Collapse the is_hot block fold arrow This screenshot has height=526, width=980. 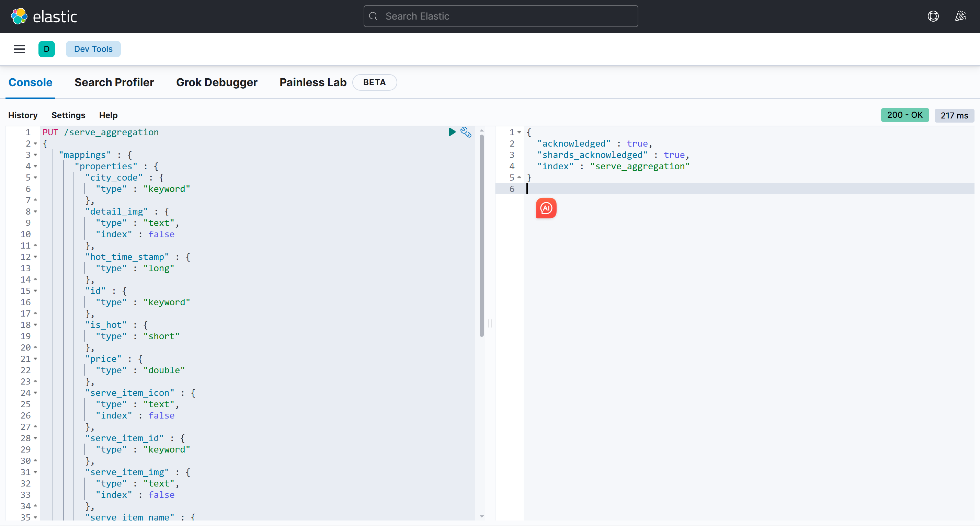coord(35,325)
